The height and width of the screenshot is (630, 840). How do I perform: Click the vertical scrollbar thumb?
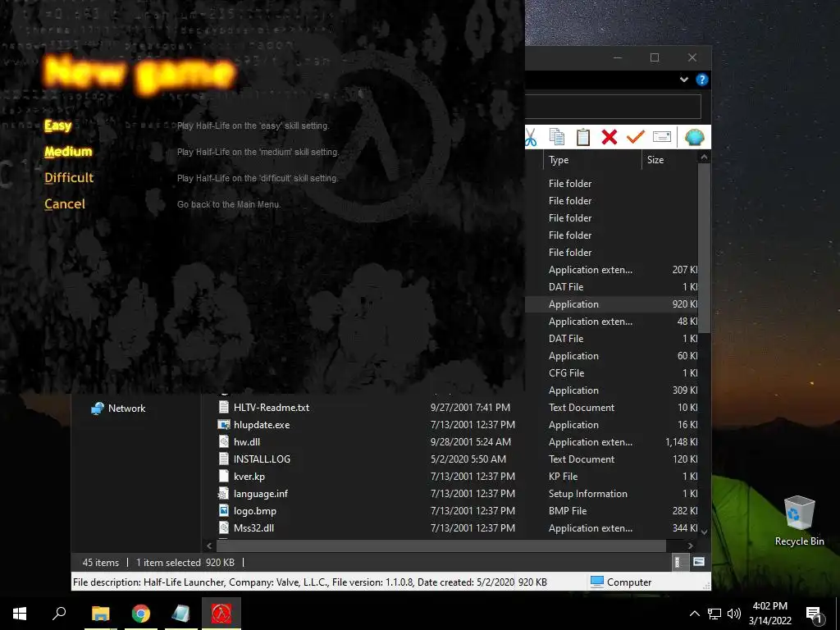tap(704, 248)
